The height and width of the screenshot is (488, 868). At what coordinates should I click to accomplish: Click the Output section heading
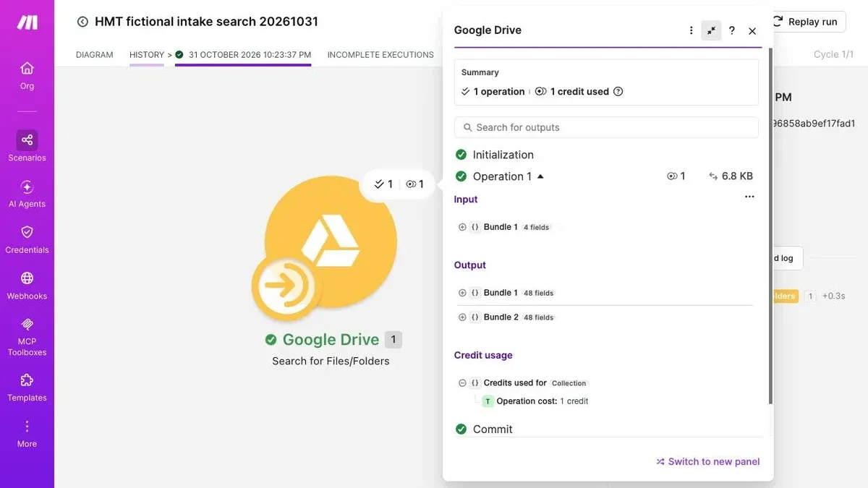click(x=470, y=265)
